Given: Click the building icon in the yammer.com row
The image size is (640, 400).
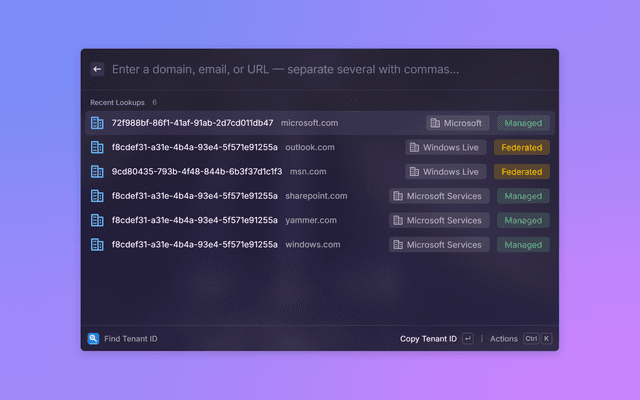Looking at the screenshot, I should pos(97,220).
